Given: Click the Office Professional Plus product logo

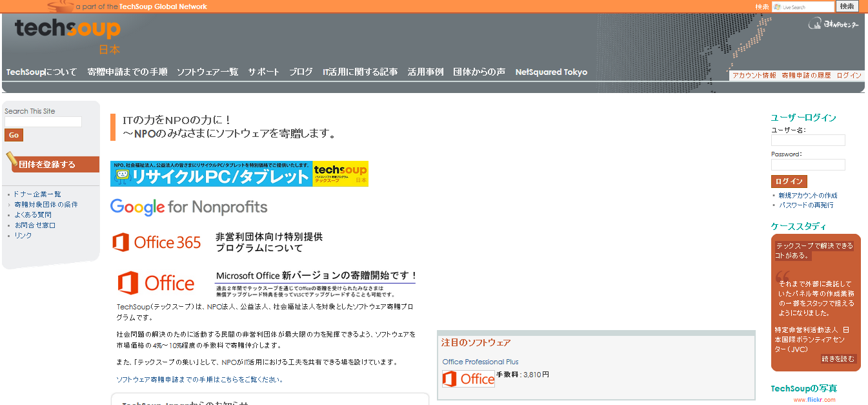Looking at the screenshot, I should coord(469,379).
